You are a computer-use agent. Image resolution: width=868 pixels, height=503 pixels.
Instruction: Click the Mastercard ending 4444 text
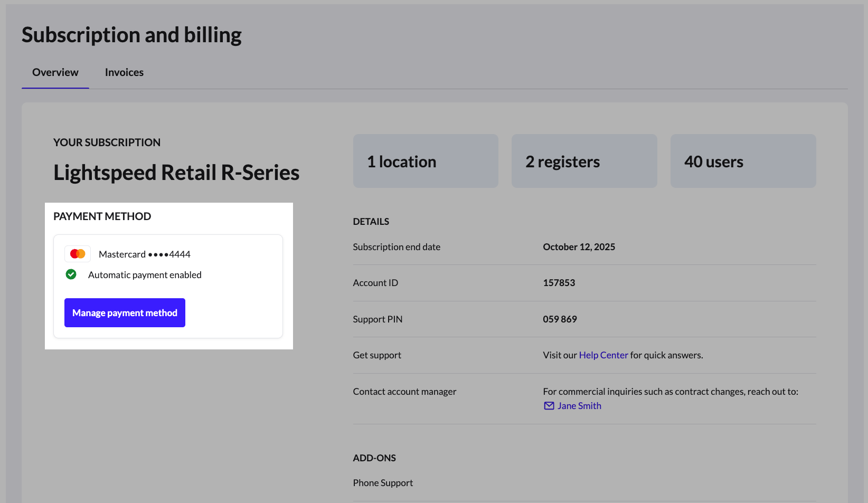pos(144,254)
